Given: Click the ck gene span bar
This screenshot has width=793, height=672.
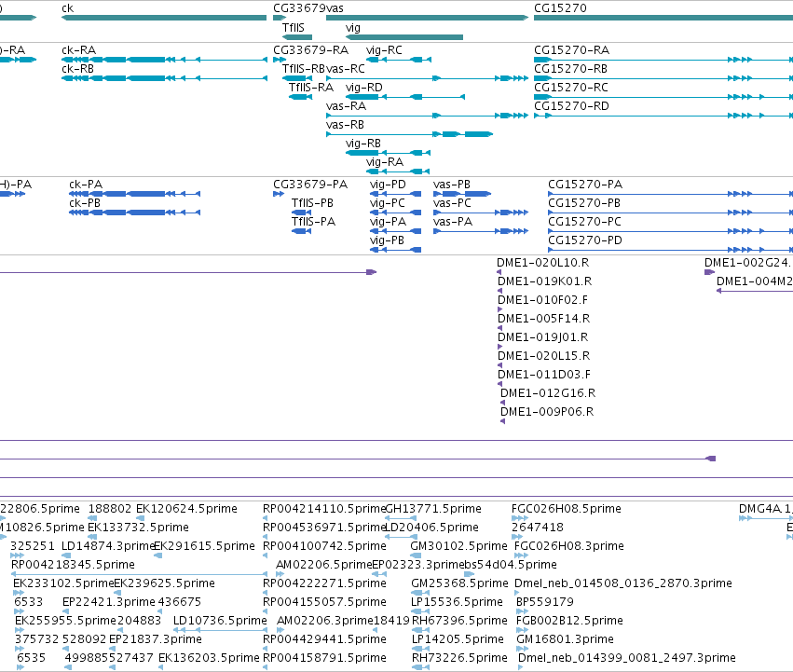Looking at the screenshot, I should pos(164,18).
